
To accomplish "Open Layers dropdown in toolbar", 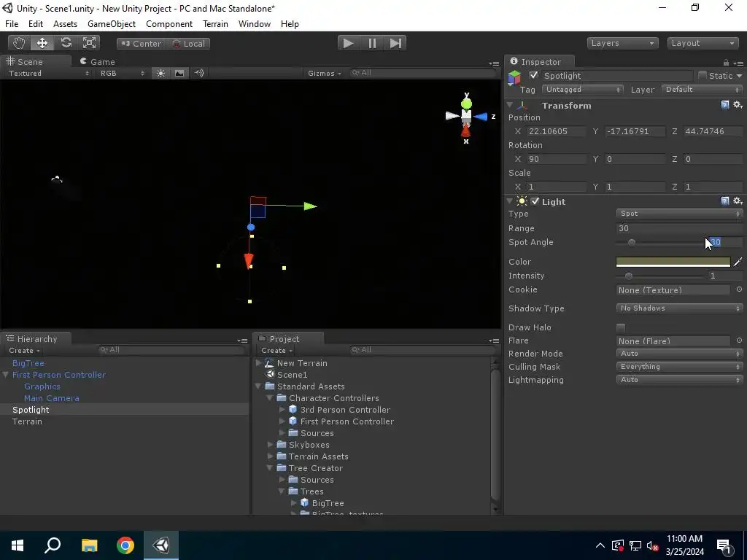I will pos(623,43).
